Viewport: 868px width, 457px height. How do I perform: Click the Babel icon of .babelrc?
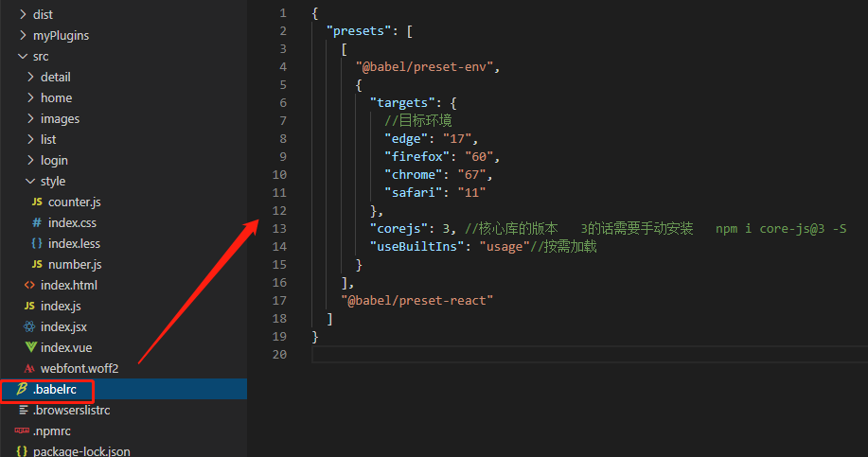click(x=22, y=389)
